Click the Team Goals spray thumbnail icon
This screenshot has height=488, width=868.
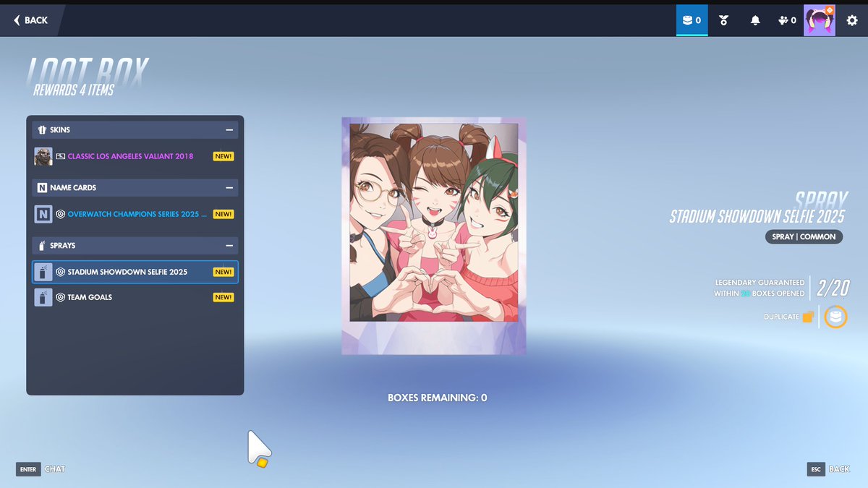[43, 297]
